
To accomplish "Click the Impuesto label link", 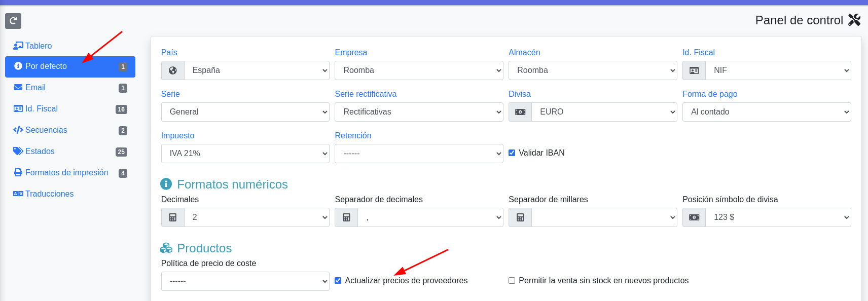I will 177,135.
